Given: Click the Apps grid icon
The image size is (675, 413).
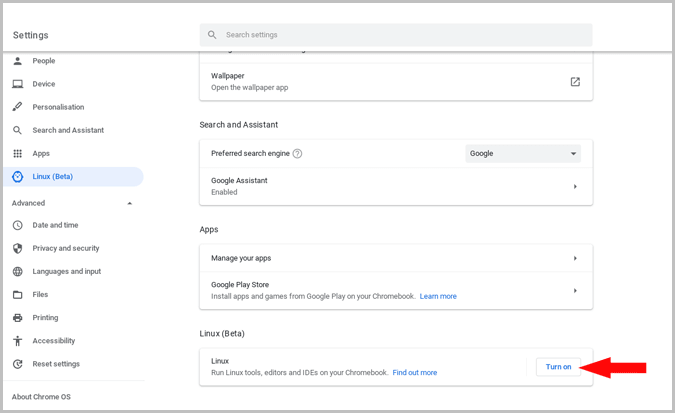Looking at the screenshot, I should [17, 153].
